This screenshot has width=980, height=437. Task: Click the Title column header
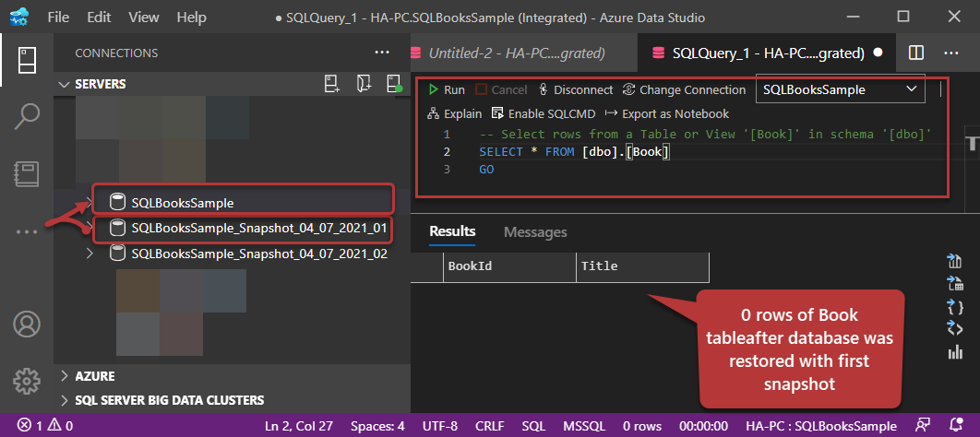[642, 266]
